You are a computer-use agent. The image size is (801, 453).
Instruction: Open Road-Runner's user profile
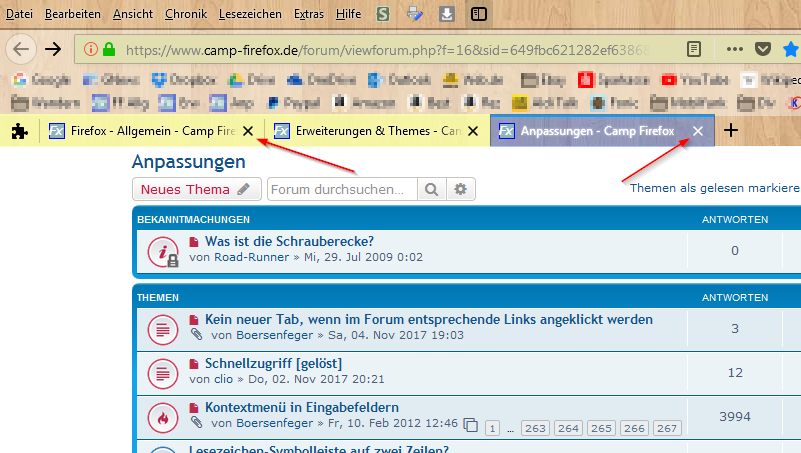(x=251, y=257)
